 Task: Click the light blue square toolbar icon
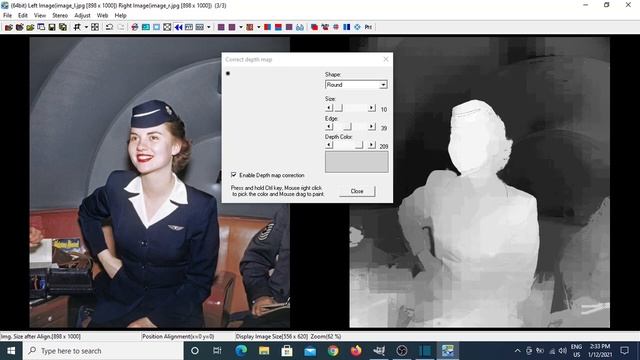point(156,27)
